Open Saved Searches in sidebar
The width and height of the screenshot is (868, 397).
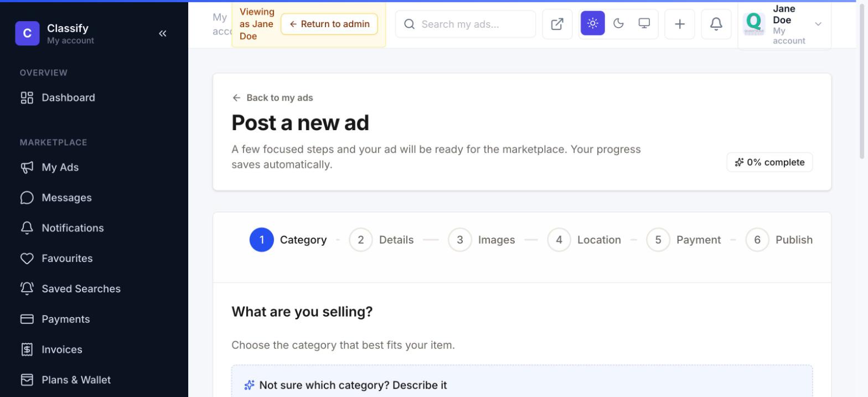pyautogui.click(x=94, y=289)
